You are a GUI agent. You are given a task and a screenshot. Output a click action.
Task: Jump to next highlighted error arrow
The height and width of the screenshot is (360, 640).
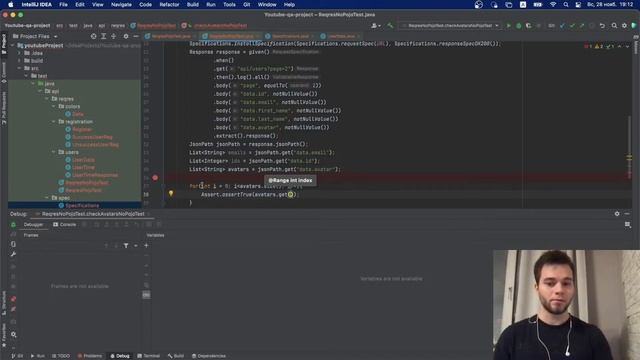[627, 46]
